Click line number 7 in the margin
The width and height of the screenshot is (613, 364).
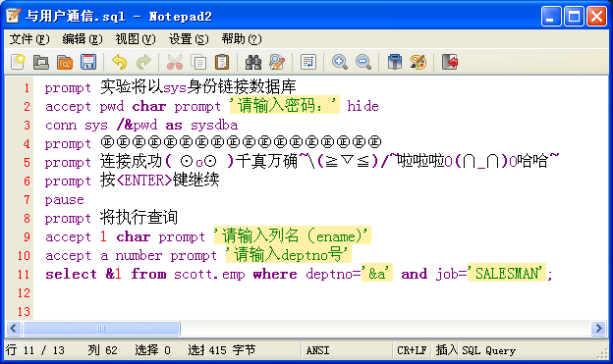click(27, 199)
